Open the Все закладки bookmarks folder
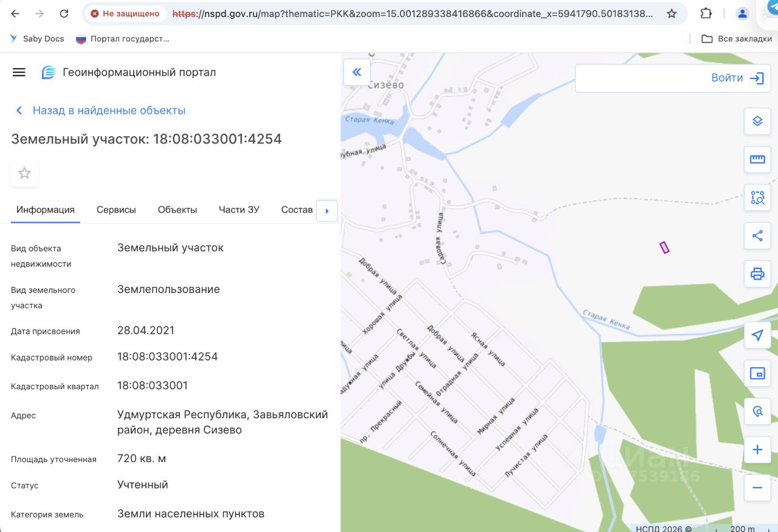This screenshot has height=532, width=778. point(737,39)
